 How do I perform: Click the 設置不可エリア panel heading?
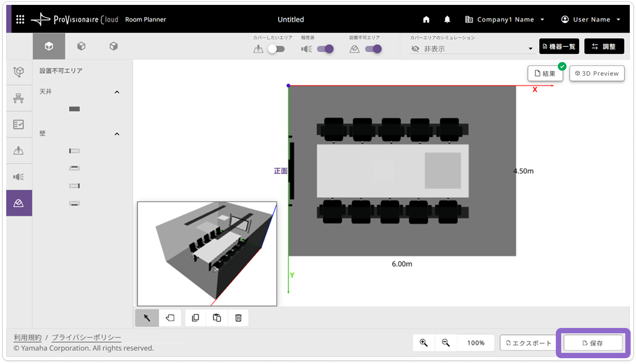tap(61, 71)
